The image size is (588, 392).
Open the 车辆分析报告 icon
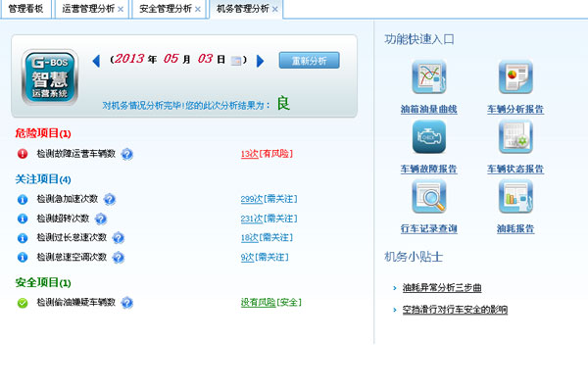point(514,77)
